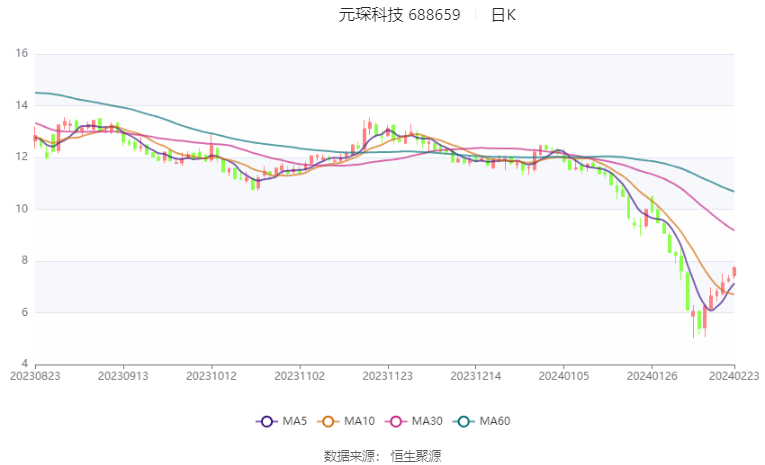
Task: Click the last red candlestick near 20240223
Action: click(x=734, y=272)
